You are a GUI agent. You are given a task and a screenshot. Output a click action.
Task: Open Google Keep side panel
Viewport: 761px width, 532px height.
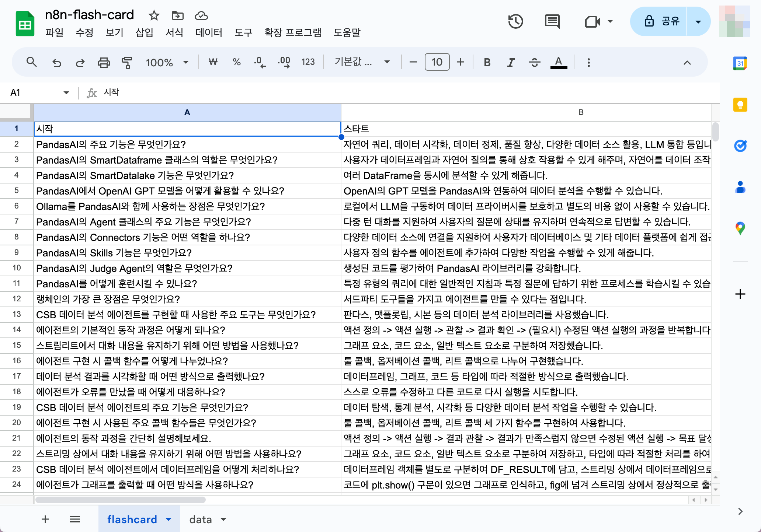click(740, 105)
